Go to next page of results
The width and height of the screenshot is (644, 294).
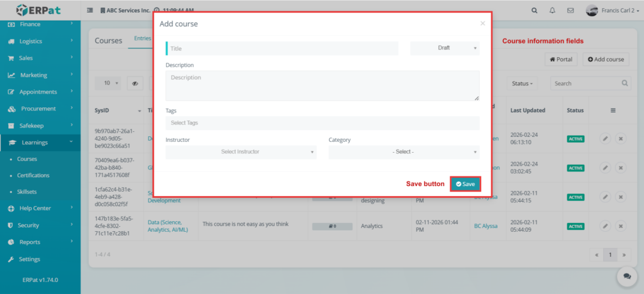coord(623,254)
